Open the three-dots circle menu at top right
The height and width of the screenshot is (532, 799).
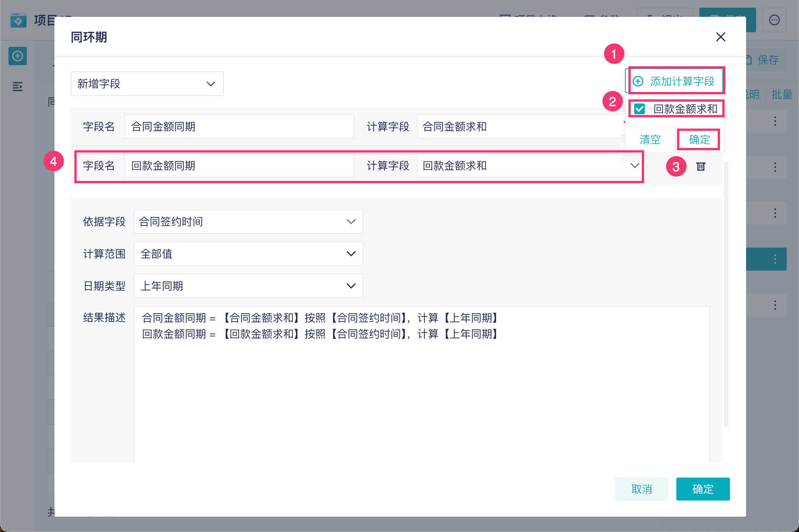pos(774,20)
